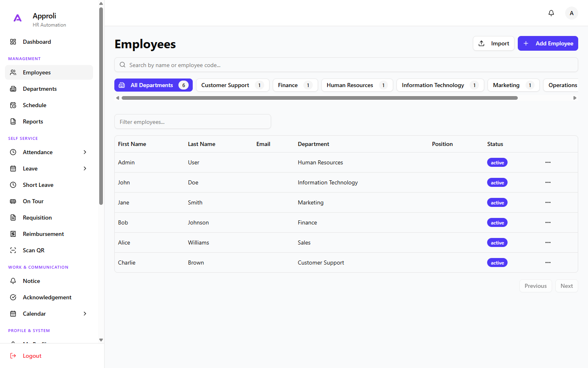
Task: Expand the Attendance submenu chevron
Action: [x=85, y=152]
